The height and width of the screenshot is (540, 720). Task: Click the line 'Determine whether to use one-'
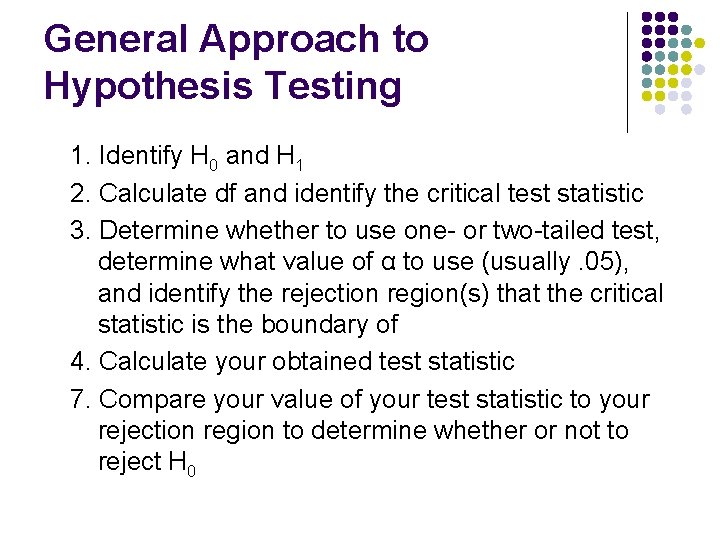(x=365, y=231)
